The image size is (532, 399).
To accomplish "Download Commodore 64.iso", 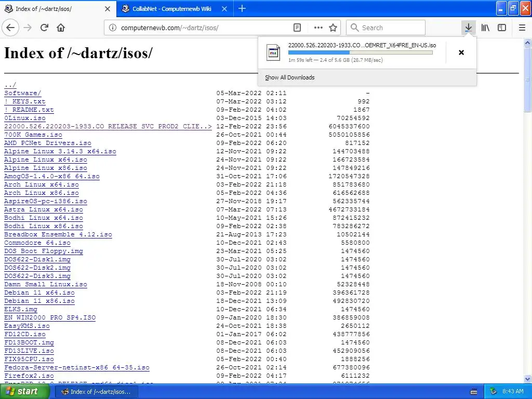I will 37,243.
